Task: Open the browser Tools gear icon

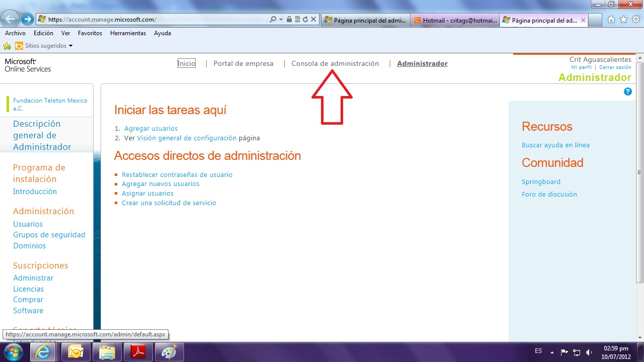Action: click(636, 20)
